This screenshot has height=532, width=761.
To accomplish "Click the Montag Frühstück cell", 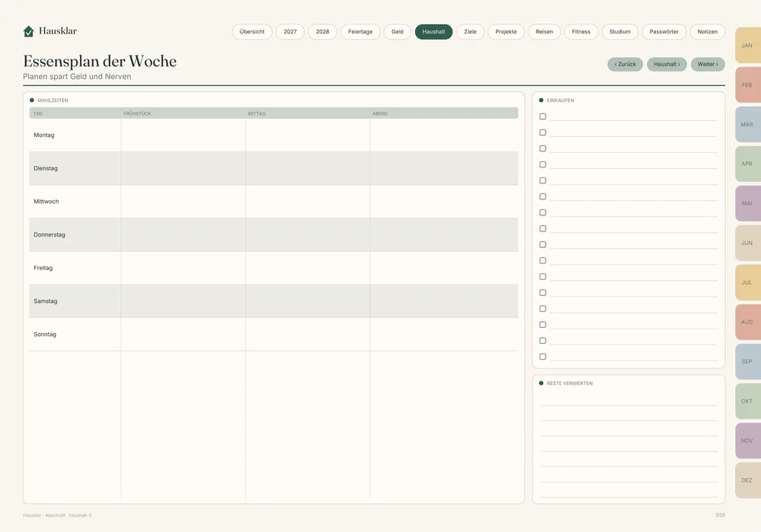I will tap(183, 135).
